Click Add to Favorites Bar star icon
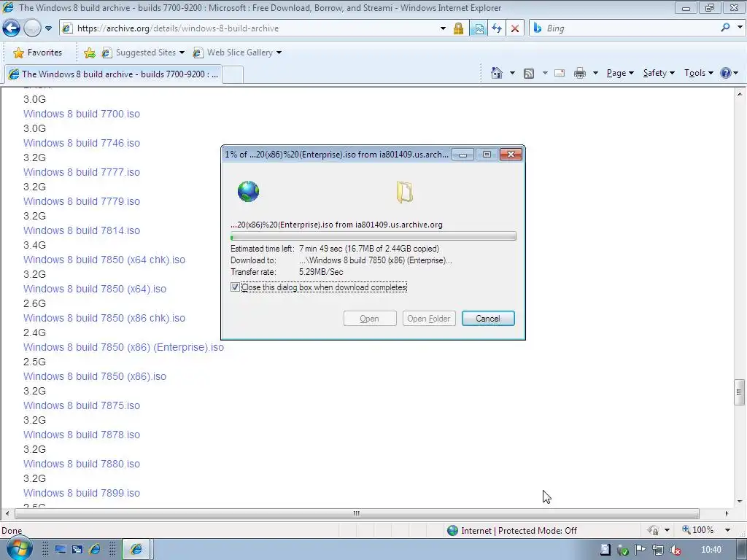This screenshot has width=747, height=560. 90,52
